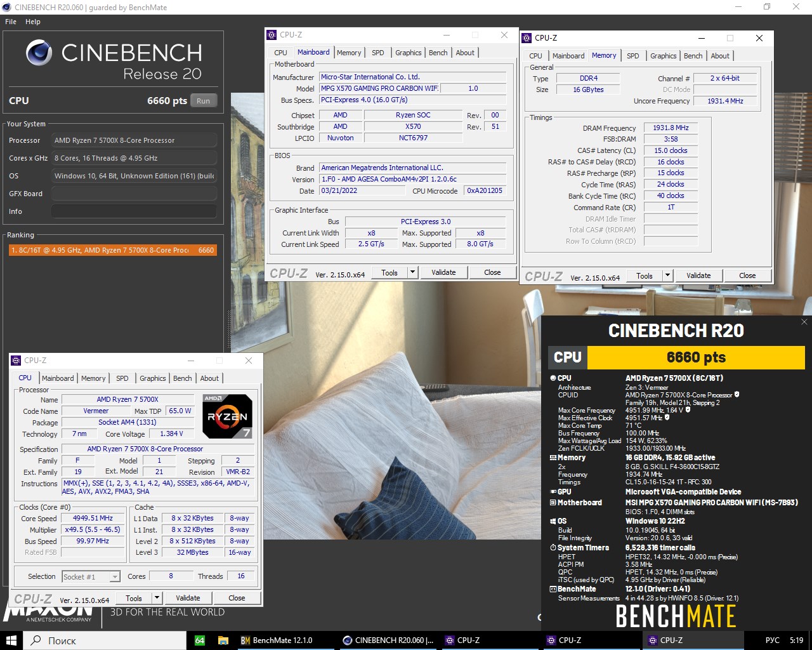812x650 pixels.
Task: Click the РУС language indicator in the tray
Action: click(x=772, y=640)
